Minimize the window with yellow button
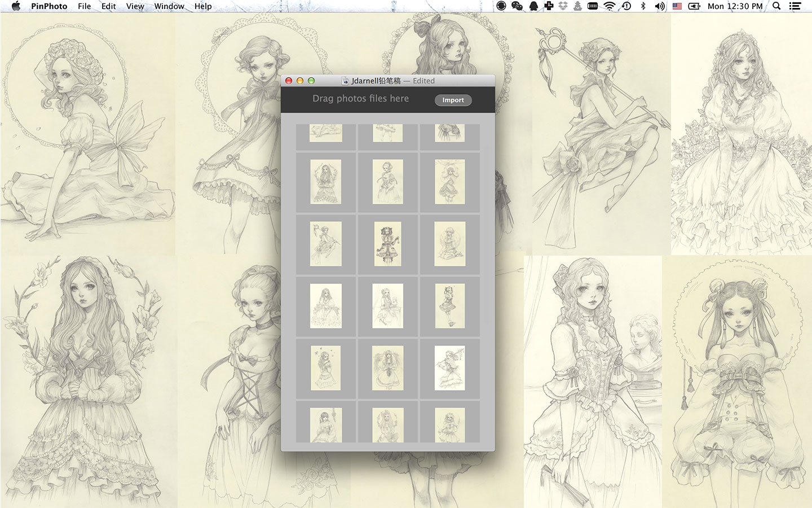Screen dimensions: 812x508 click(300, 81)
